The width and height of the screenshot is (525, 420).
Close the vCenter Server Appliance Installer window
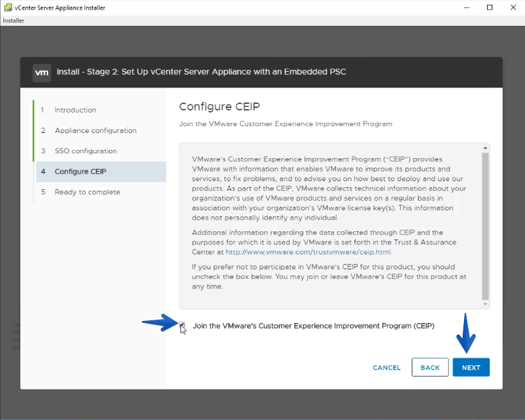pyautogui.click(x=513, y=7)
